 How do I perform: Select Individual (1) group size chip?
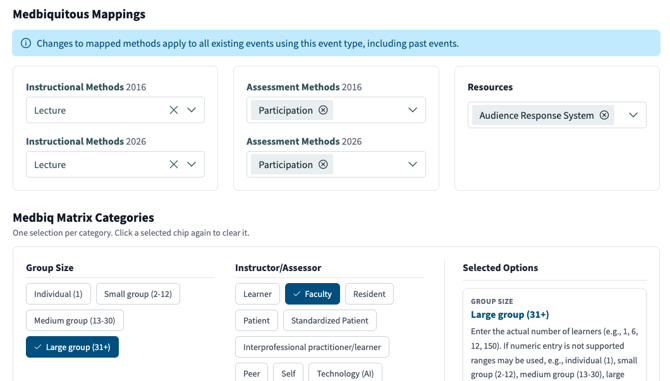[x=58, y=294]
